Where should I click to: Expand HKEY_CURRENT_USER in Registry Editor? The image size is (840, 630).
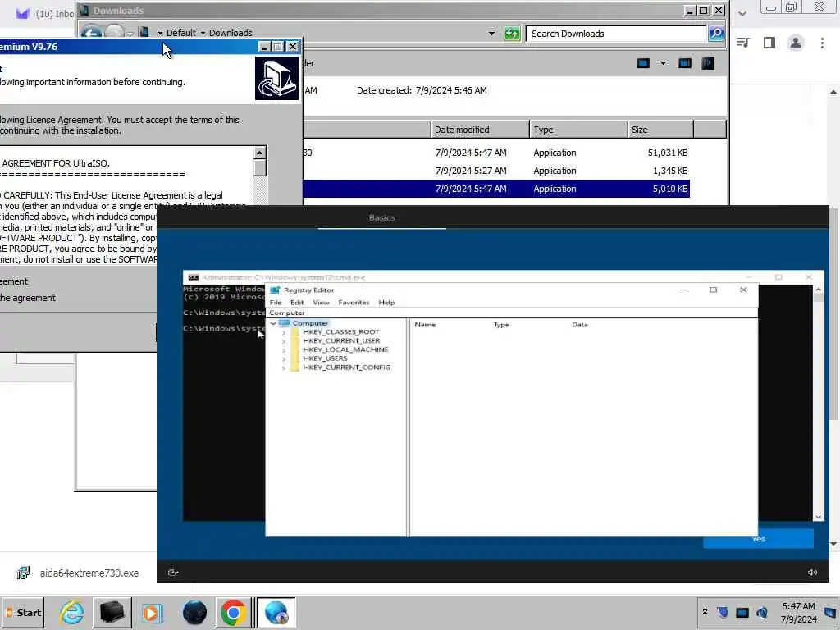click(283, 341)
